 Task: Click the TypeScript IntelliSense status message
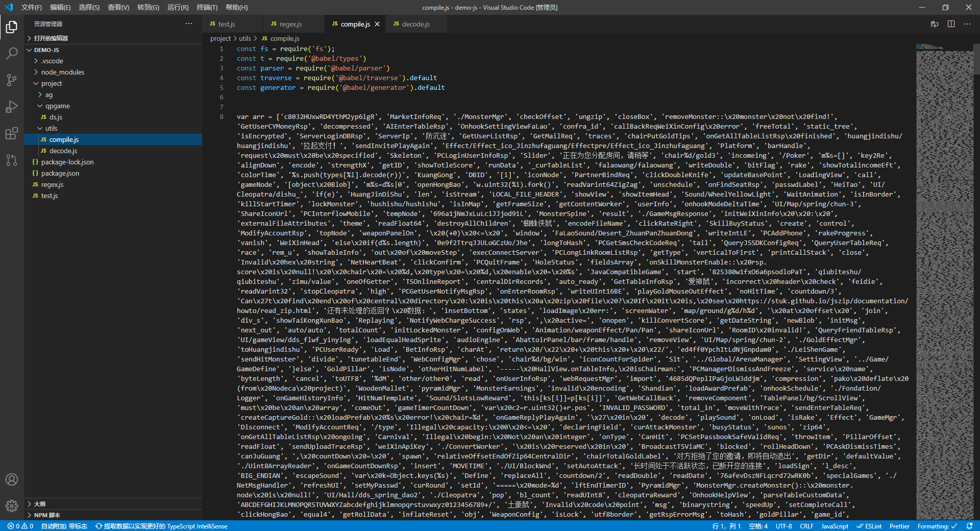(161, 526)
